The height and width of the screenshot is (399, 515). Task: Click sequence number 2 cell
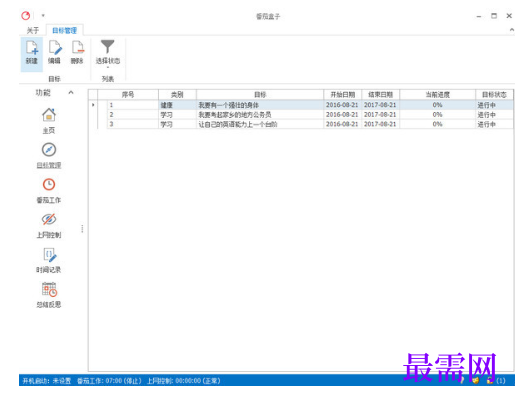click(132, 115)
